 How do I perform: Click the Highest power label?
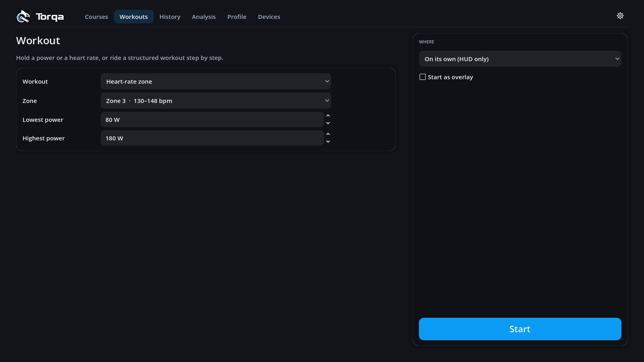(x=43, y=138)
